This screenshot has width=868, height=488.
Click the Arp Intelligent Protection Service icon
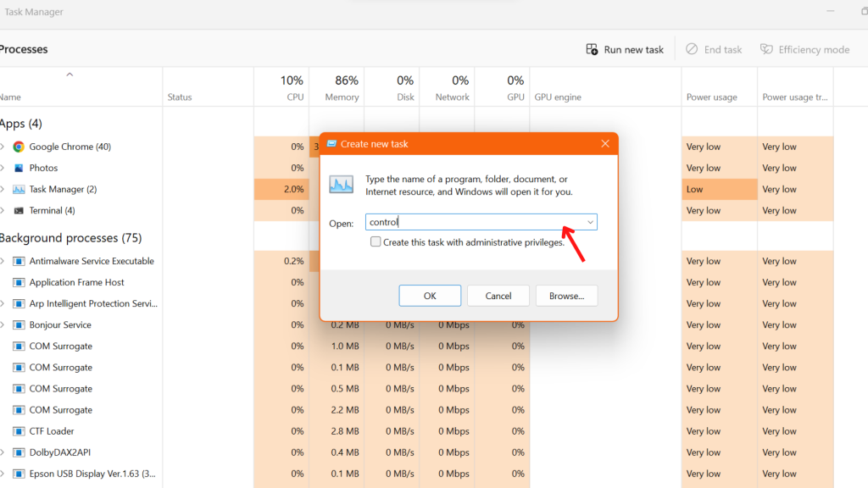(x=19, y=304)
